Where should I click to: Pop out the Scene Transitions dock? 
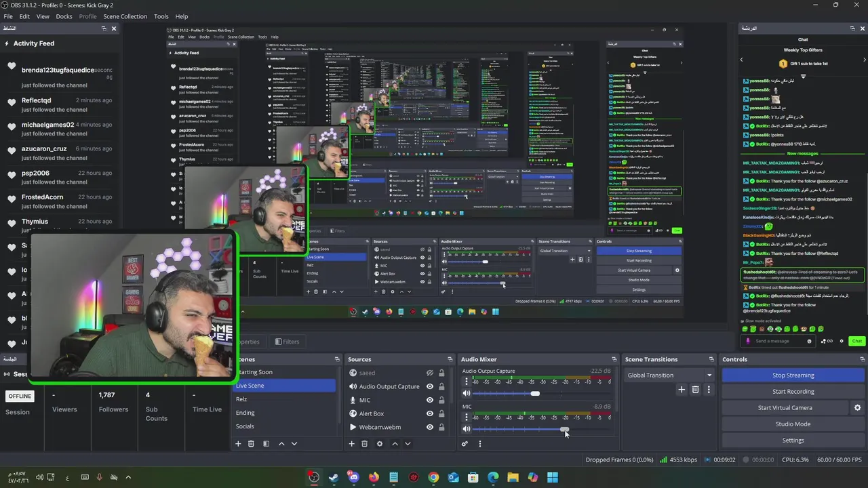click(x=711, y=359)
